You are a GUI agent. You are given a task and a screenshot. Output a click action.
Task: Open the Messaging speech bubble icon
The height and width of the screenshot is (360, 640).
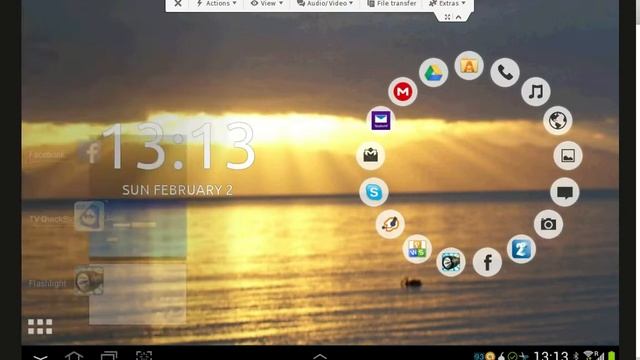click(x=565, y=192)
